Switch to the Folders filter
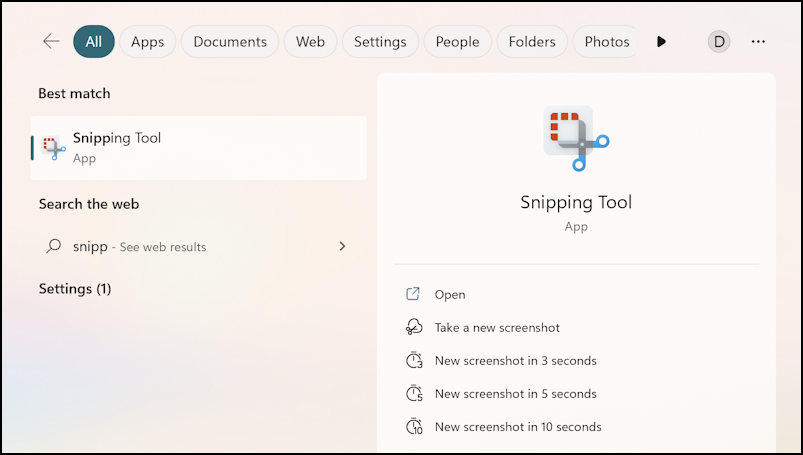 (x=532, y=42)
